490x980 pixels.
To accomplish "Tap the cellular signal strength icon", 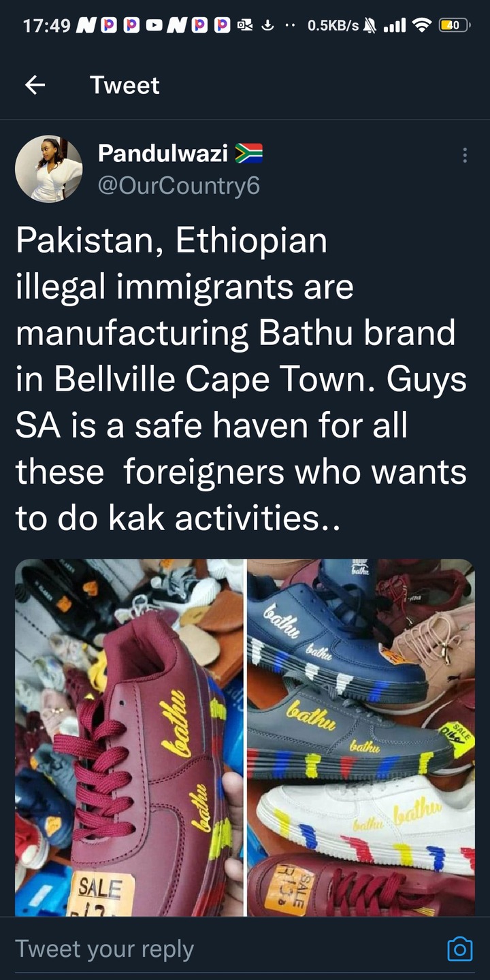I will (395, 26).
